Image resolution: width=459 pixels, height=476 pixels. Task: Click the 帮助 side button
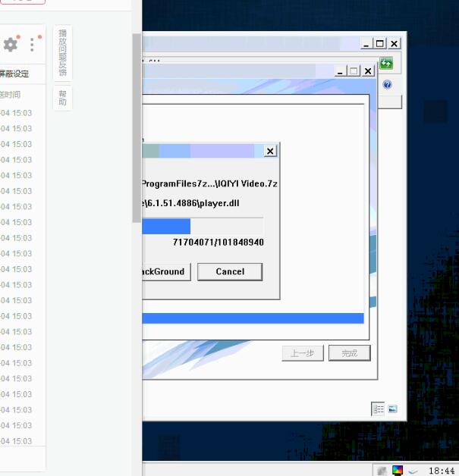tap(62, 98)
